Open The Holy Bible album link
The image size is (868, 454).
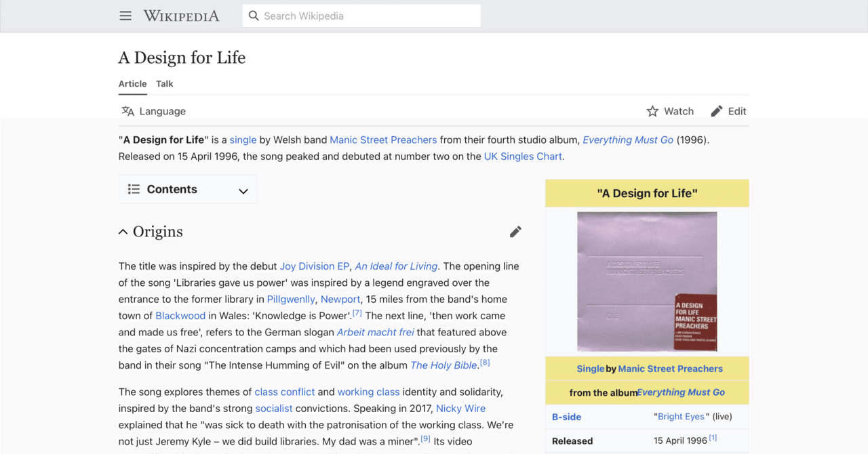point(443,365)
